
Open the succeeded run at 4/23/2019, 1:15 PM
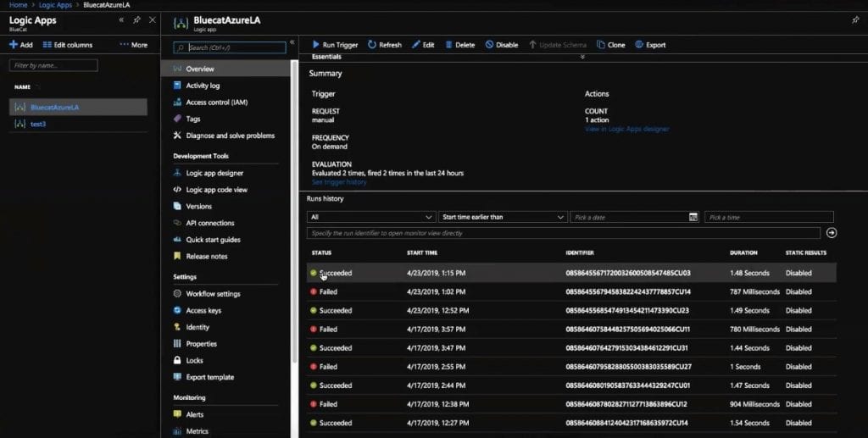click(571, 273)
